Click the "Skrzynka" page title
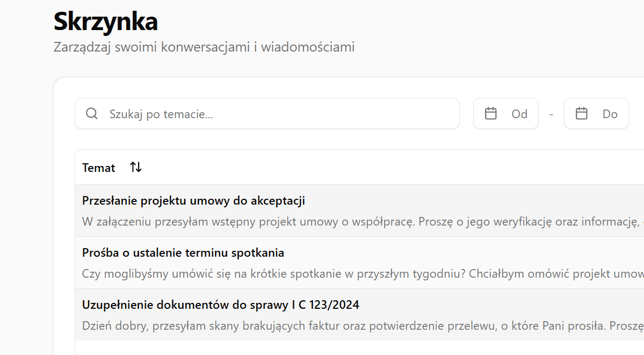 pos(105,22)
